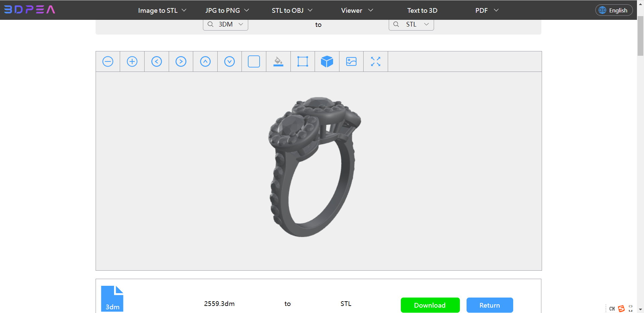Image resolution: width=644 pixels, height=313 pixels.
Task: Click the file name 2559.3dm
Action: 219,304
